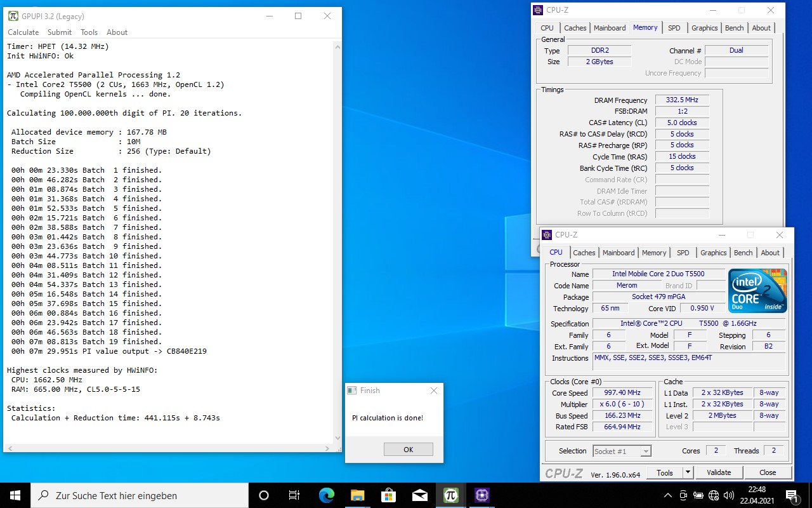Open SPD tab in lower CPU-Z window
812x508 pixels.
683,253
